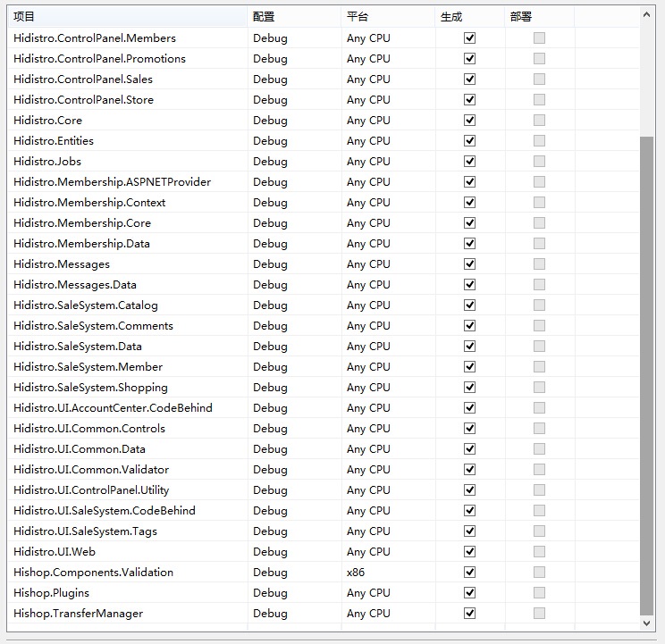Select Hidistro.SaleSystem.Comments project name
This screenshot has width=665, height=644.
[x=93, y=326]
